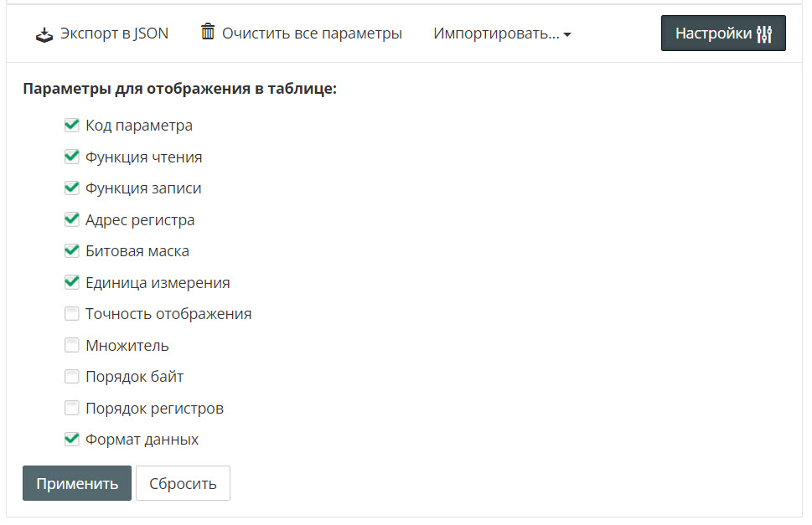Click the "Применить" button
The width and height of the screenshot is (812, 525).
(76, 483)
